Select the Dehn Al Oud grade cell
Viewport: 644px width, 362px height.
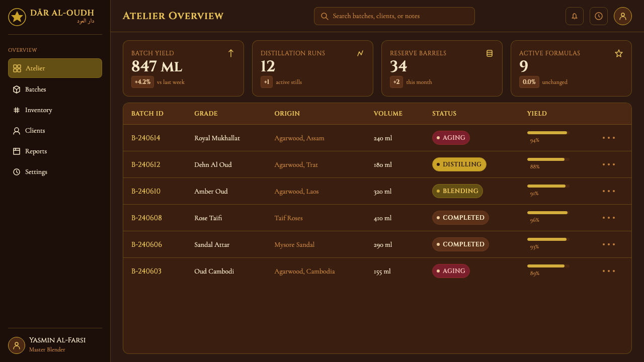click(x=213, y=164)
